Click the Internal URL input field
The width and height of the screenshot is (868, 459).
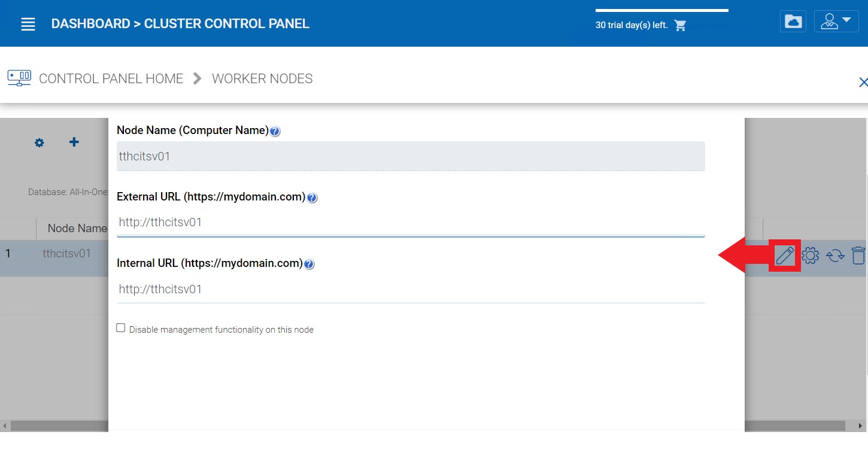click(x=411, y=289)
